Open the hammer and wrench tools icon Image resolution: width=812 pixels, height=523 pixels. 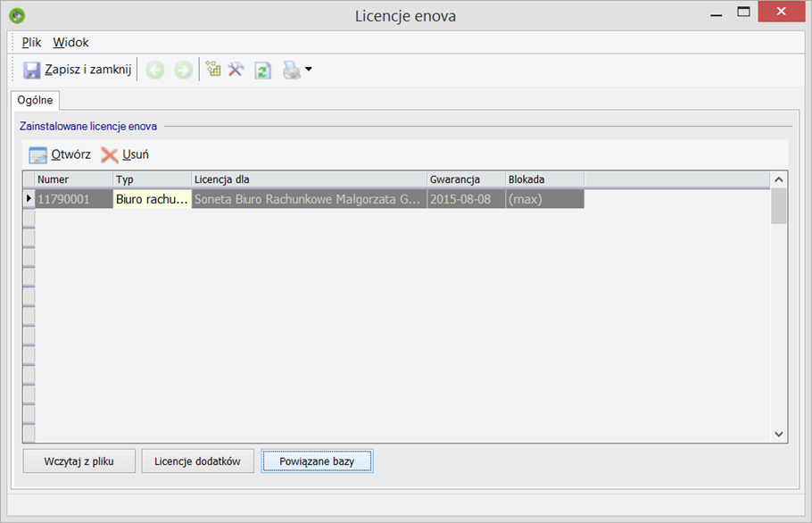[236, 69]
